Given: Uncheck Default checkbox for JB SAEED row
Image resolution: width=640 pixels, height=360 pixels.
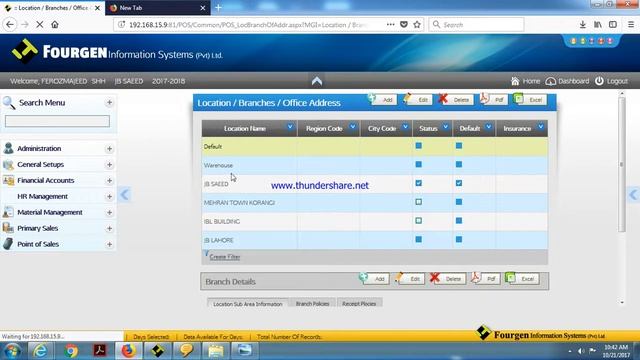Looking at the screenshot, I should [x=459, y=183].
